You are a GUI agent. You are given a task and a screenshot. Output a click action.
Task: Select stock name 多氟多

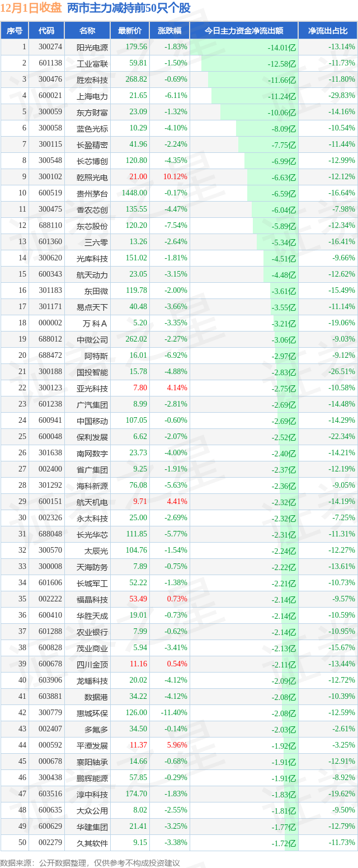96,729
